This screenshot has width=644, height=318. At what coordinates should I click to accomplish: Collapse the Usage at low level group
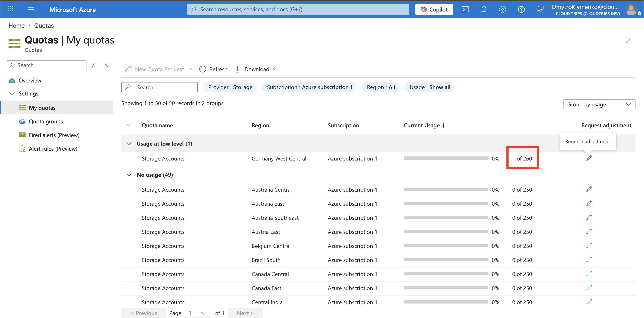click(129, 144)
